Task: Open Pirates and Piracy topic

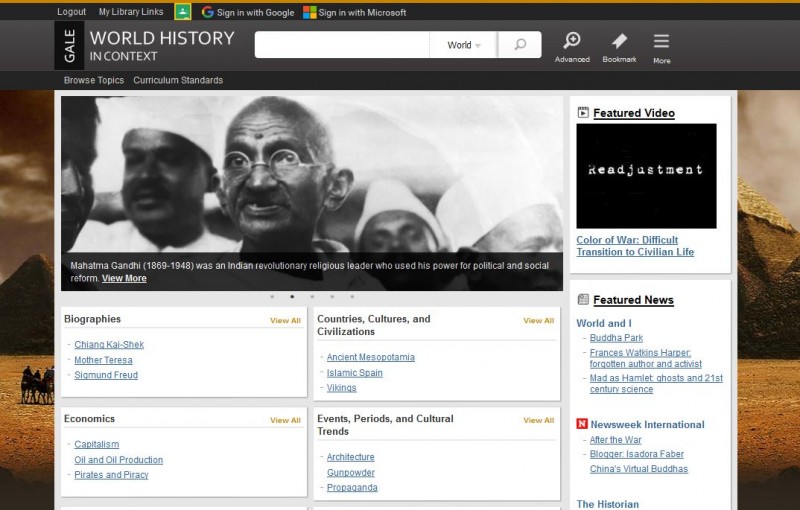Action: pyautogui.click(x=111, y=475)
